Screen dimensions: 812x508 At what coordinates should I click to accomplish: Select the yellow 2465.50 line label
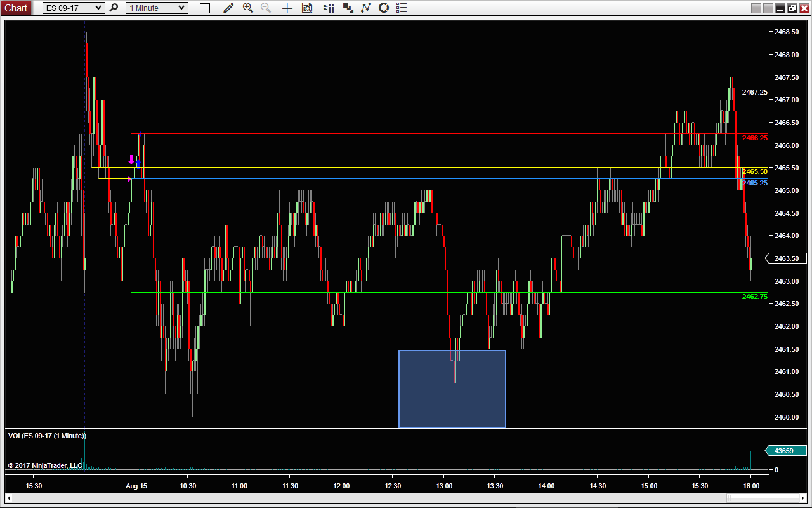[755, 171]
